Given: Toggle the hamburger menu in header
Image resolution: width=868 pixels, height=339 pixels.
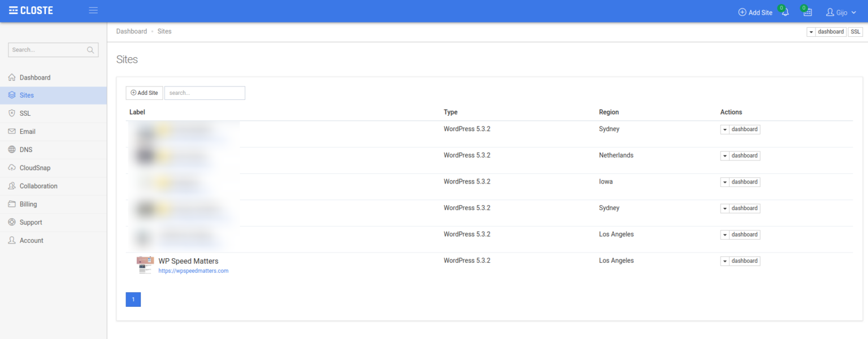Looking at the screenshot, I should [93, 9].
